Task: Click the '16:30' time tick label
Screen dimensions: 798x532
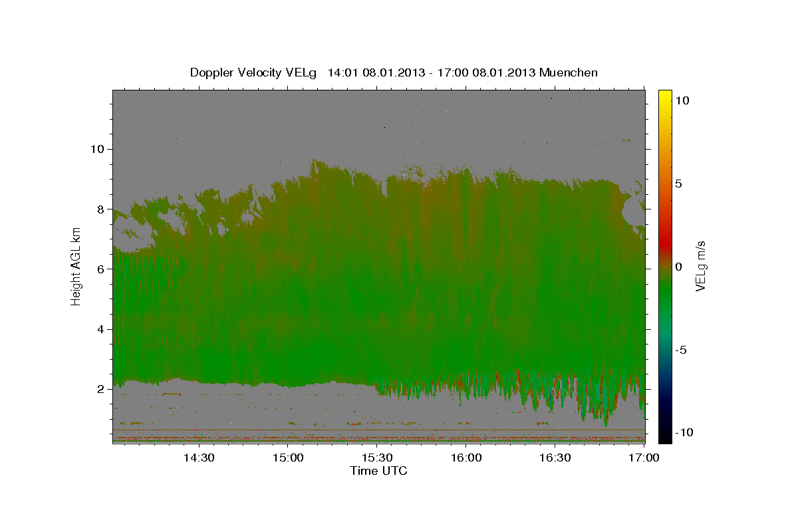Action: coord(555,458)
